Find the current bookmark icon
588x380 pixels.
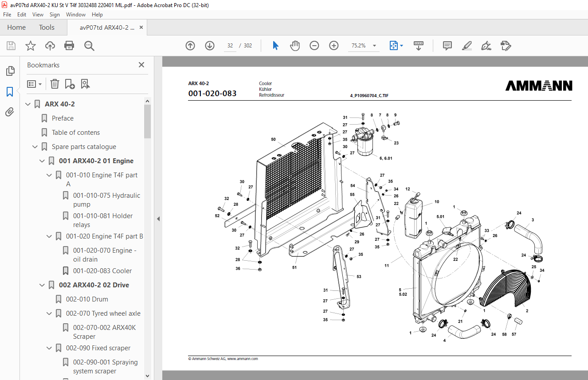coord(85,84)
